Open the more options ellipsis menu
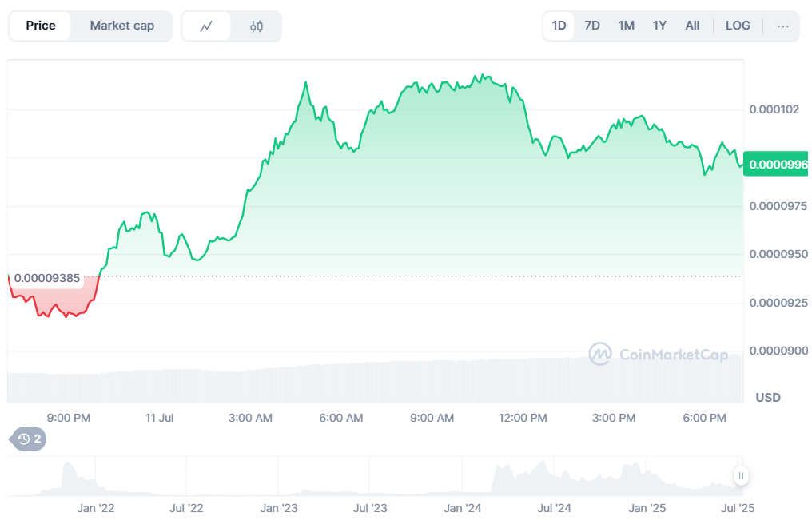This screenshot has width=812, height=520. pos(782,26)
